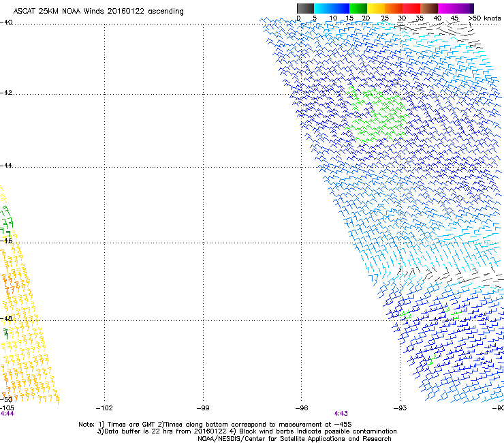Click the '35' label on the color scale
The image size is (504, 443).
[420, 18]
